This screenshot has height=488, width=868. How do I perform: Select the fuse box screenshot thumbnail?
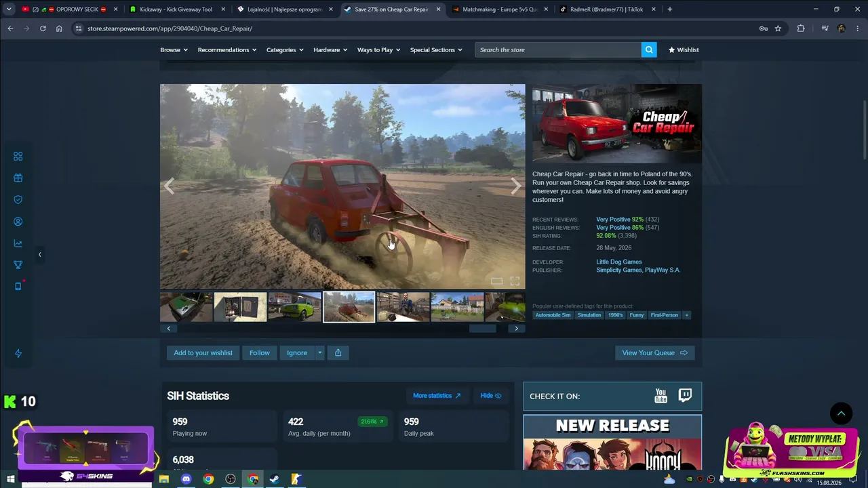pos(240,307)
